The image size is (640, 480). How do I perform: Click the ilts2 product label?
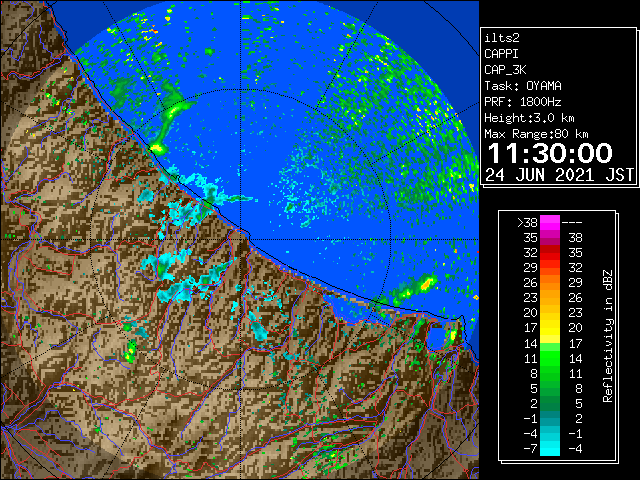pos(502,38)
